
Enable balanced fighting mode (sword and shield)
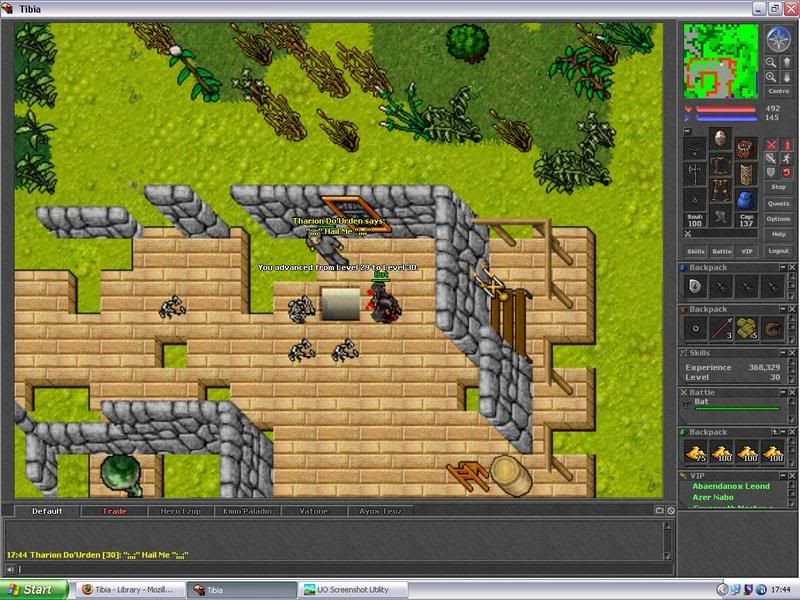tap(771, 159)
